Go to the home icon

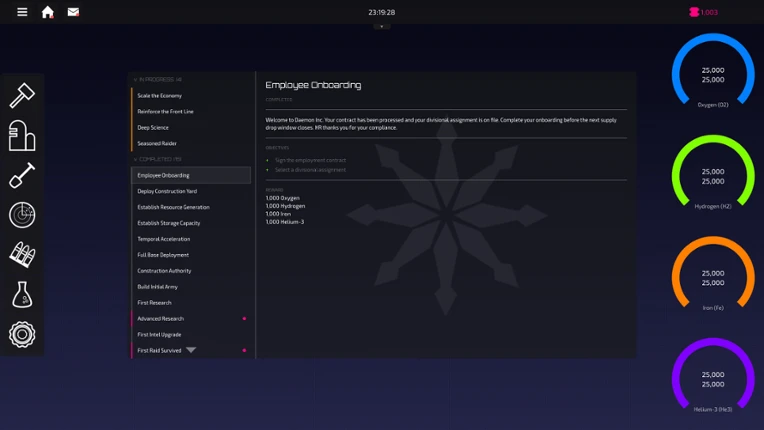coord(47,12)
